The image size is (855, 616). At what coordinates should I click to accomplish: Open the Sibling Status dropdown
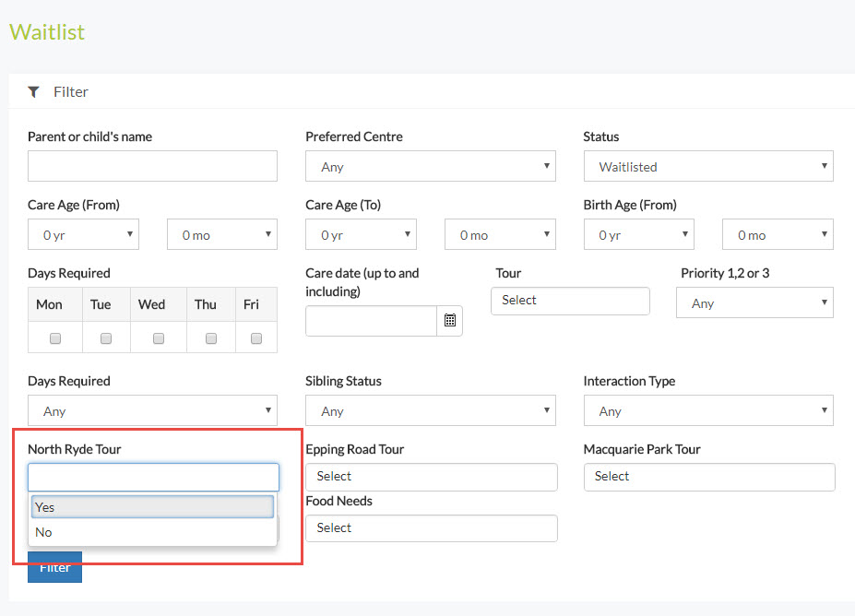(x=430, y=411)
